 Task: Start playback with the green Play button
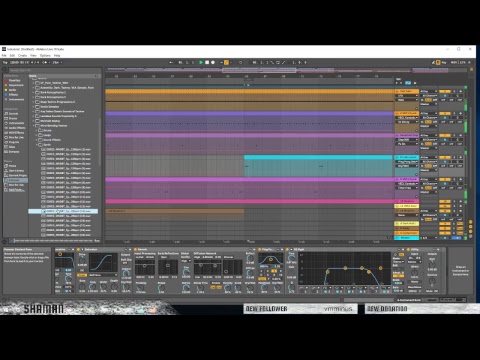tap(201, 62)
